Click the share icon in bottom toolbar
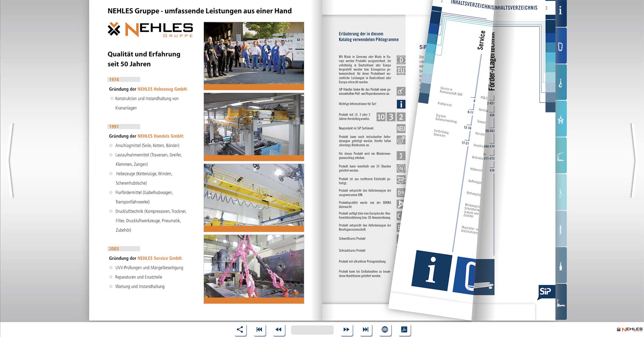Screen dimensions: 644x337 click(x=240, y=330)
